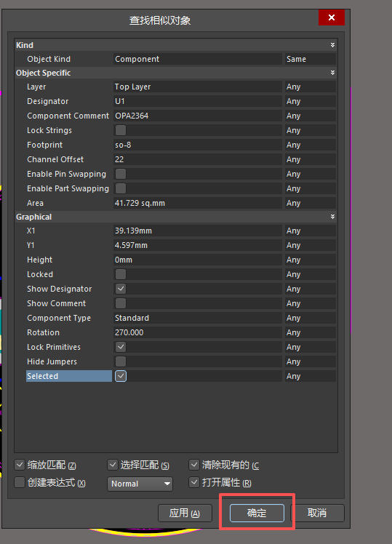
Task: Click the Component Type value Standard
Action: pos(197,318)
